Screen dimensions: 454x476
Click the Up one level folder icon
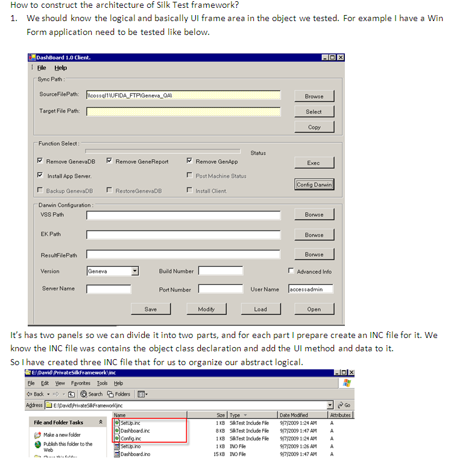pyautogui.click(x=71, y=394)
